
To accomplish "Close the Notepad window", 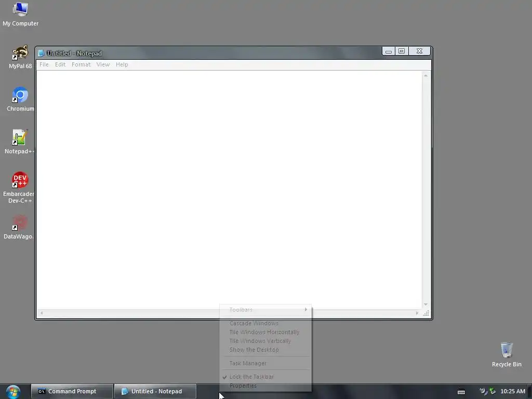I will (419, 51).
